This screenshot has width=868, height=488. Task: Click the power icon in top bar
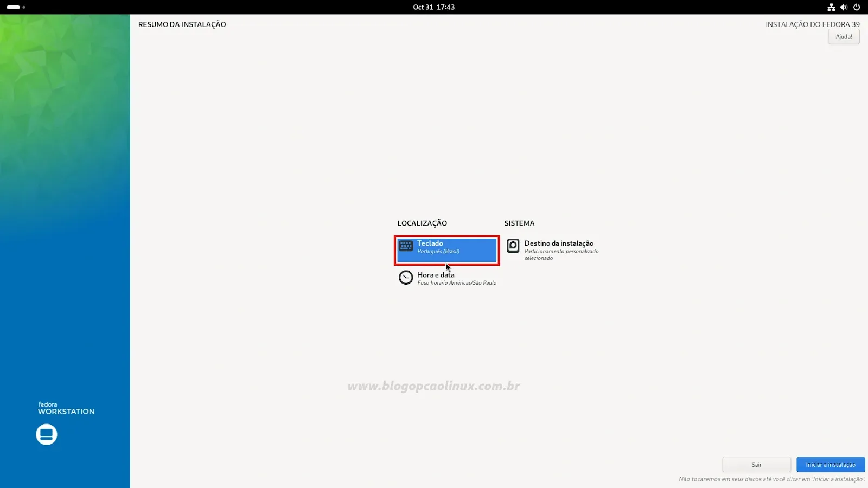[x=857, y=7]
